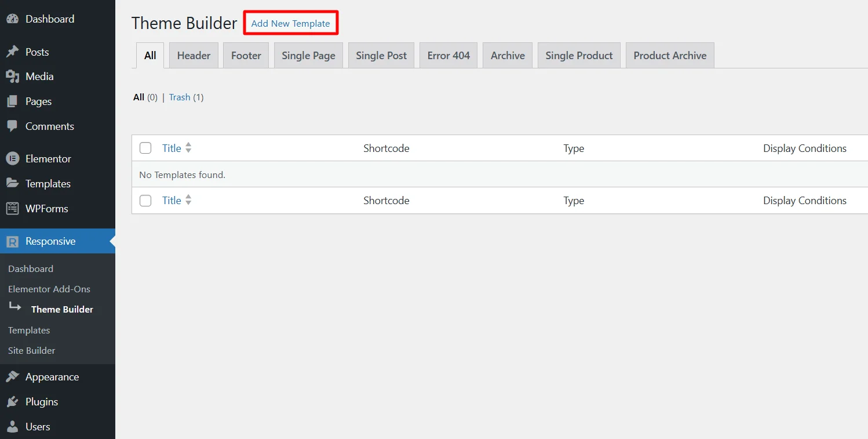The width and height of the screenshot is (868, 439).
Task: Select the Single Page tab
Action: (308, 56)
